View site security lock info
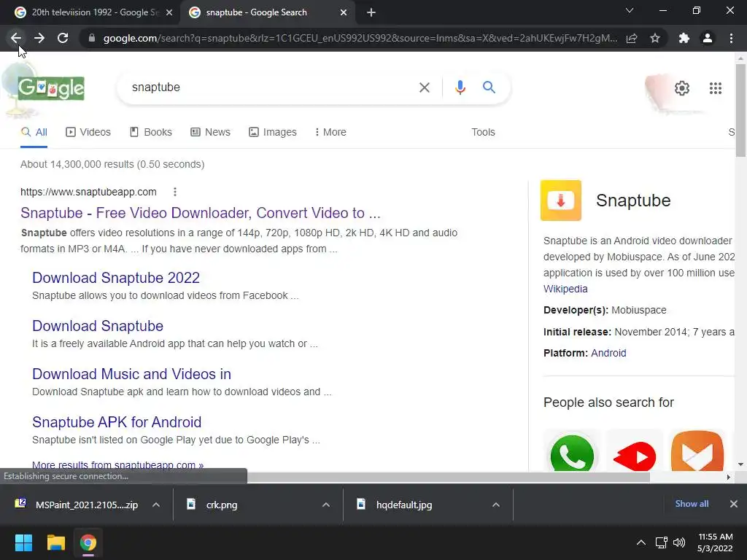 click(92, 38)
